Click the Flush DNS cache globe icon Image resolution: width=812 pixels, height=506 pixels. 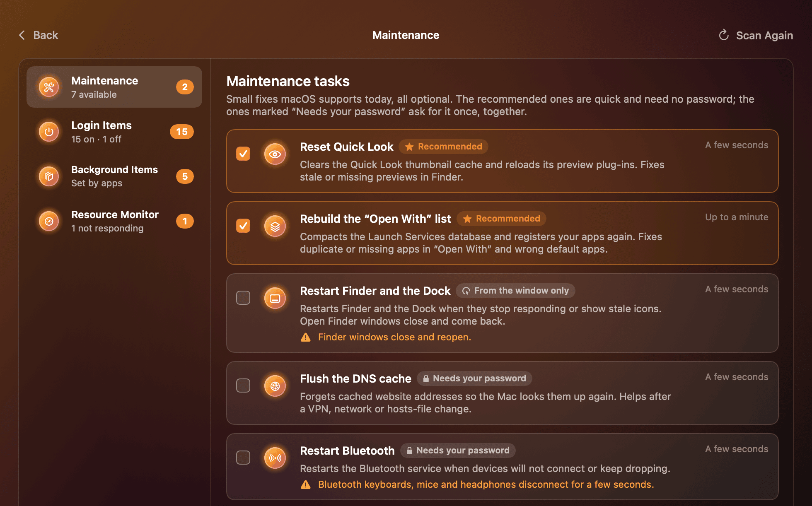click(x=275, y=386)
